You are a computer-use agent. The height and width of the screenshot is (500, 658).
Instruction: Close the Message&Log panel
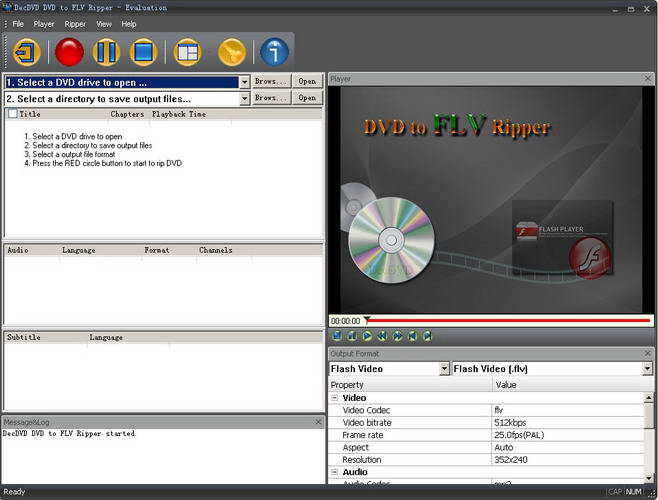[x=319, y=422]
